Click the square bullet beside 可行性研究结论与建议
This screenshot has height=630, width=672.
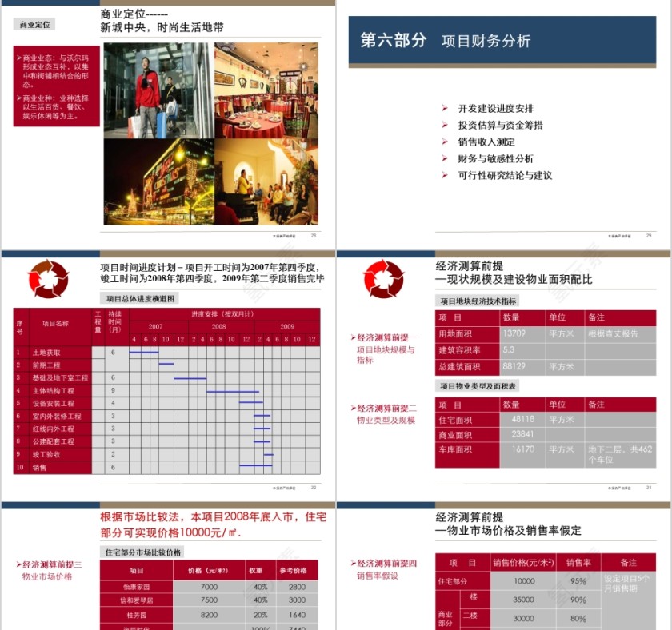442,175
